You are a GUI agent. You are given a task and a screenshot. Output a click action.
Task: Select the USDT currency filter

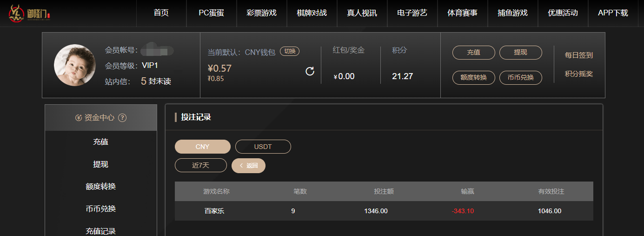pyautogui.click(x=263, y=147)
